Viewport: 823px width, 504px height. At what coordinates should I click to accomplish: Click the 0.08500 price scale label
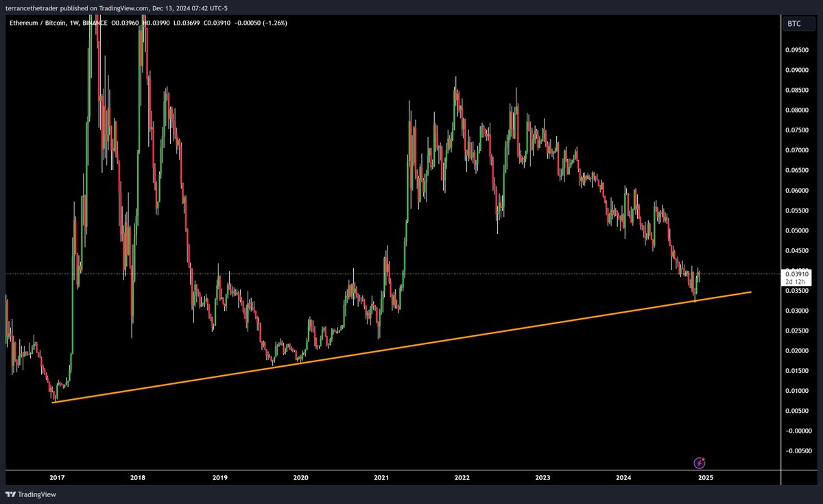pyautogui.click(x=798, y=90)
